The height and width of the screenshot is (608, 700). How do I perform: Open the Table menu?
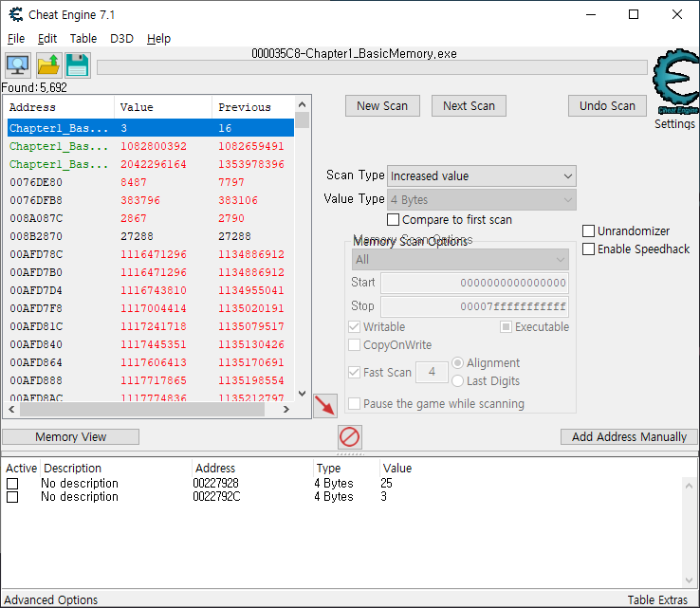(x=83, y=39)
